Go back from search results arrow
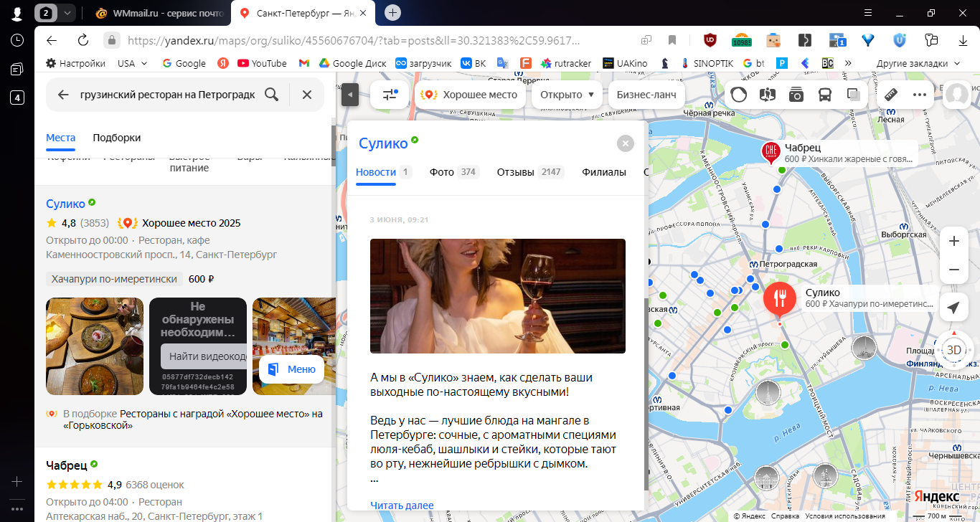Viewport: 980px width, 522px height. [x=63, y=95]
